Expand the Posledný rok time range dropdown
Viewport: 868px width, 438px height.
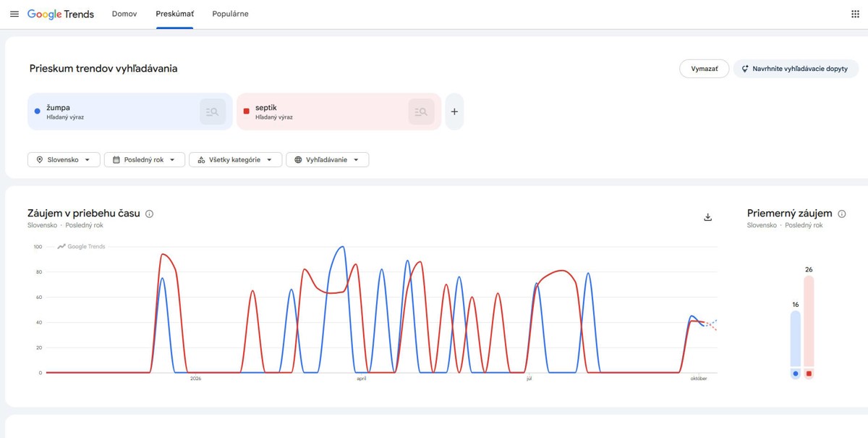pos(145,160)
